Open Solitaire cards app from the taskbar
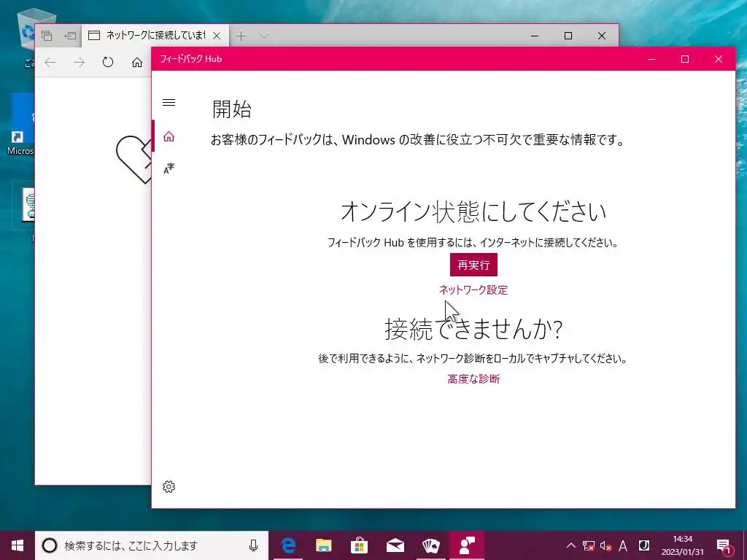 coord(431,545)
